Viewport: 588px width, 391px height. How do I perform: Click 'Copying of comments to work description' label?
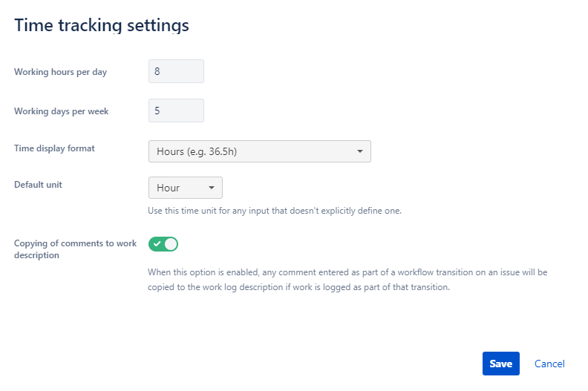tap(75, 249)
